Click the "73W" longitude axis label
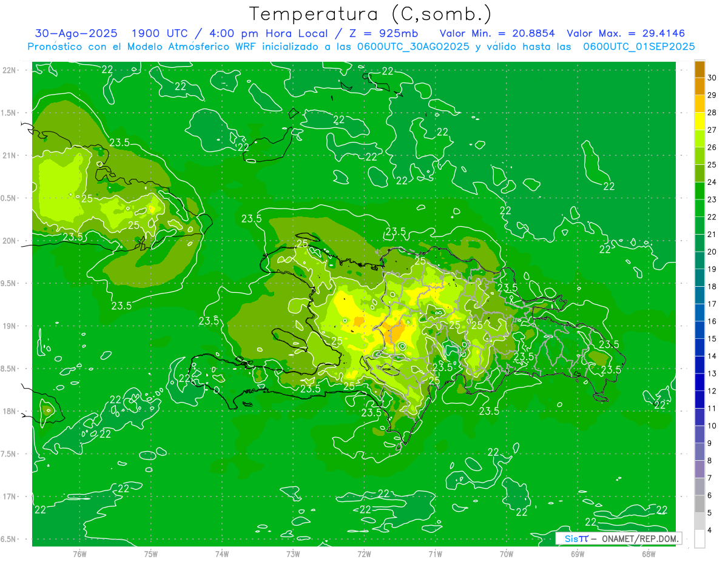This screenshot has width=728, height=562. pos(293,554)
